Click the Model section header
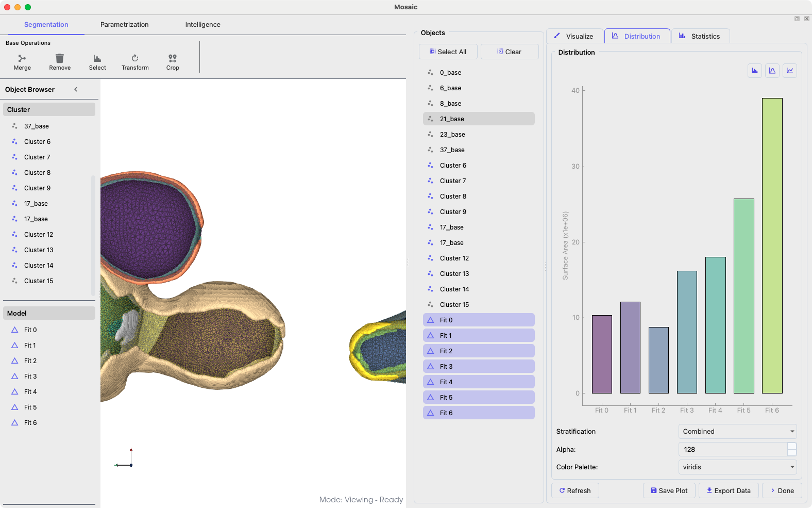 pyautogui.click(x=49, y=313)
